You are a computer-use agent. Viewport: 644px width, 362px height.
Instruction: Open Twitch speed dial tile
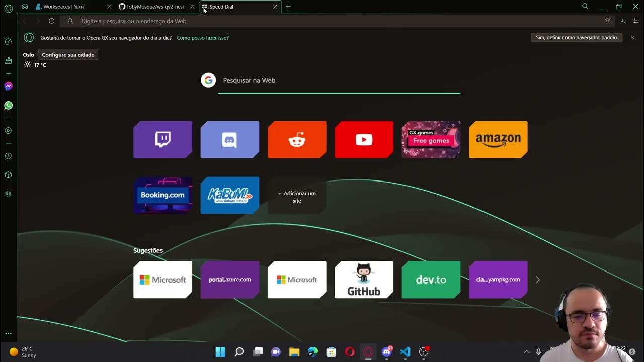pyautogui.click(x=163, y=139)
